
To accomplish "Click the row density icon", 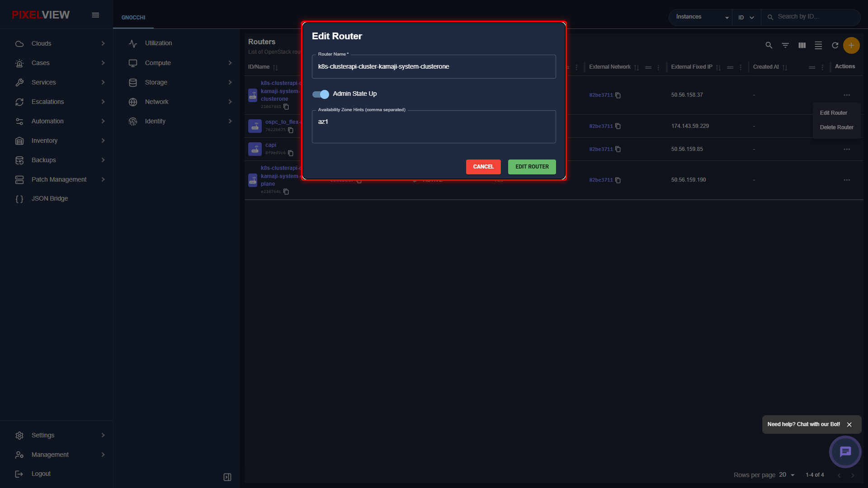I will [818, 45].
